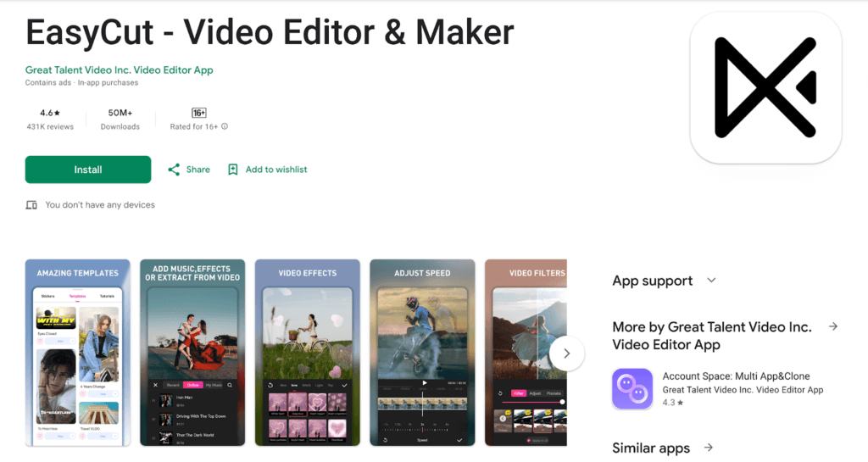Click the 16+ content rating badge

pyautogui.click(x=199, y=113)
